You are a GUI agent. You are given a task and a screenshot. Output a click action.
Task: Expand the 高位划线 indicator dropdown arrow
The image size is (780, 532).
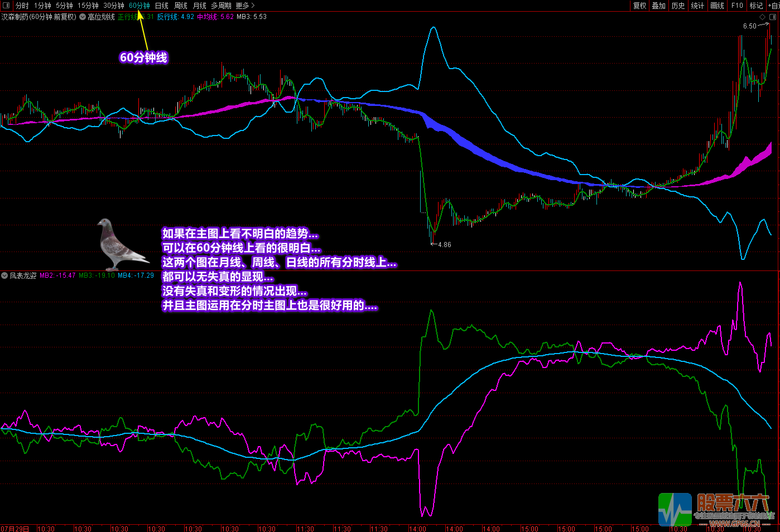tap(83, 17)
